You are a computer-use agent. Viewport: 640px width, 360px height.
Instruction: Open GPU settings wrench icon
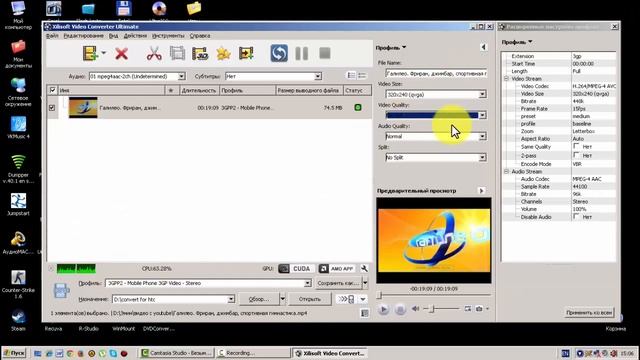click(364, 269)
